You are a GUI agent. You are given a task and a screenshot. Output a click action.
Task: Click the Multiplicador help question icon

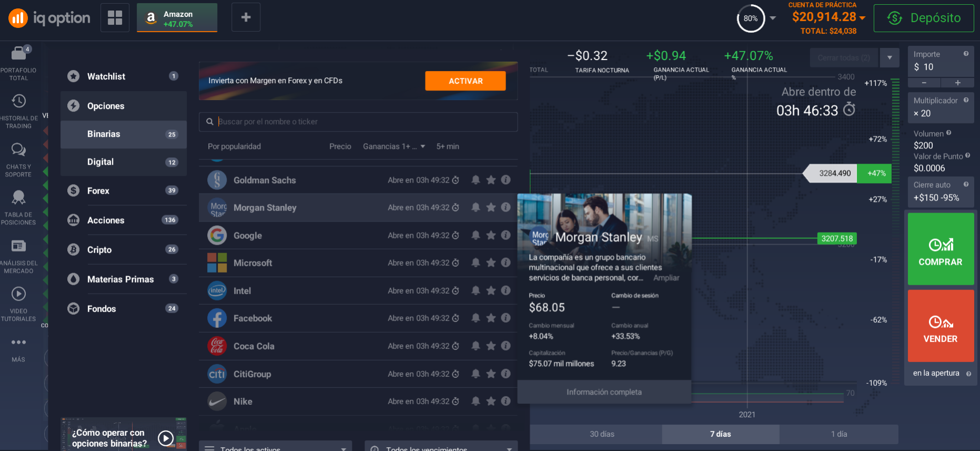pyautogui.click(x=966, y=100)
